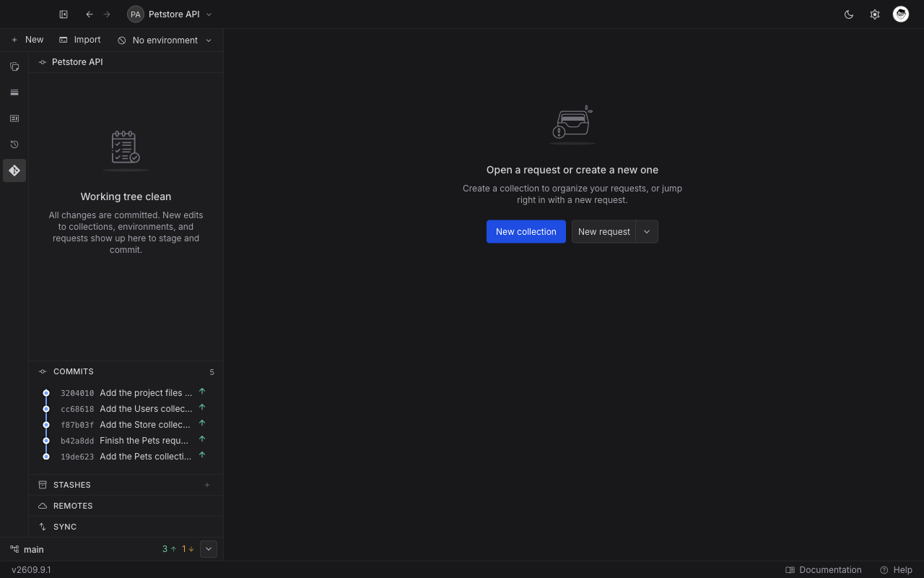Expand the SYNC section

pos(126,527)
